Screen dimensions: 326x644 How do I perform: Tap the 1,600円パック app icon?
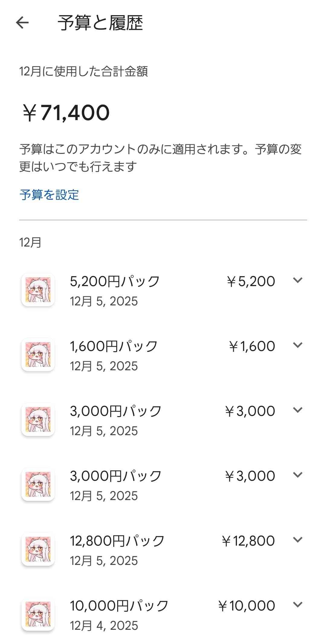(38, 355)
